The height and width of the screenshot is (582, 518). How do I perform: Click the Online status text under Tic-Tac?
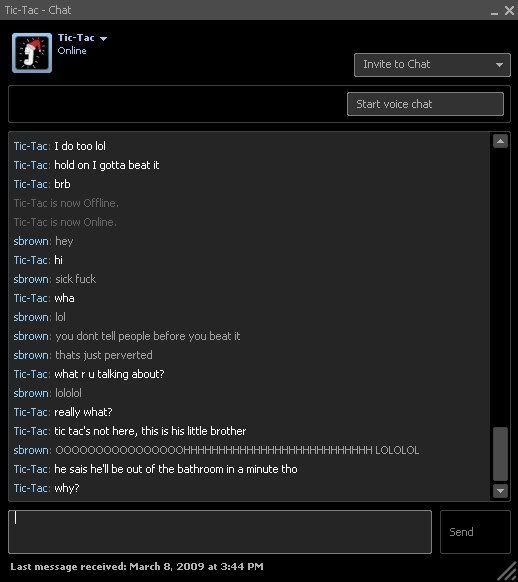72,51
